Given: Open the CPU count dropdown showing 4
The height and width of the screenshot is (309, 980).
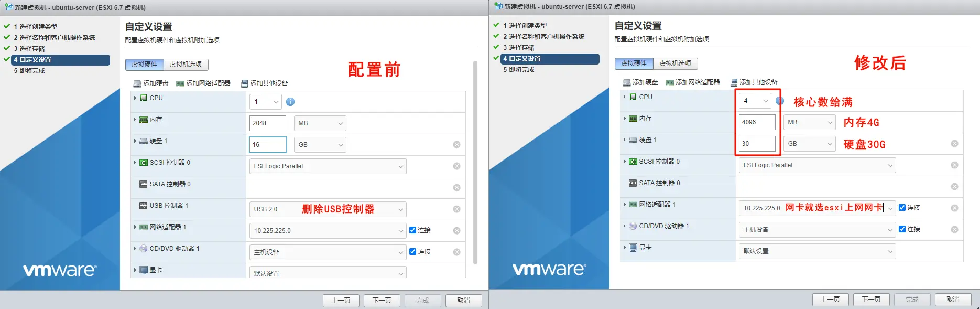Looking at the screenshot, I should tap(755, 101).
